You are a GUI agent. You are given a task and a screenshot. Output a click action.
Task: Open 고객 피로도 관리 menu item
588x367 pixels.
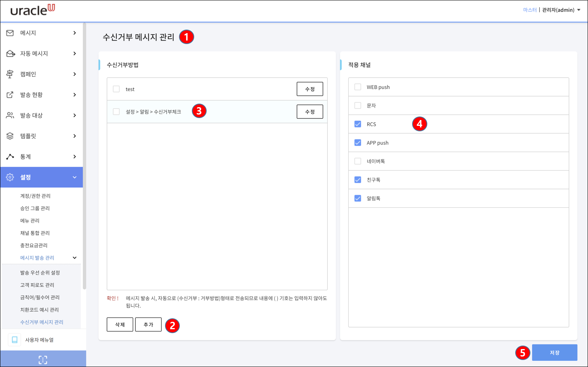point(37,285)
